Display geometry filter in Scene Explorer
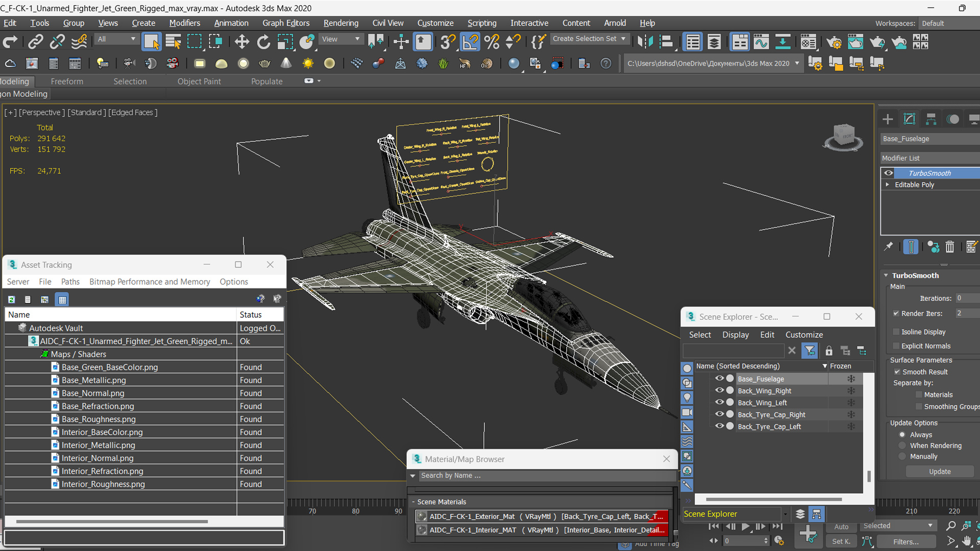 pos(687,368)
